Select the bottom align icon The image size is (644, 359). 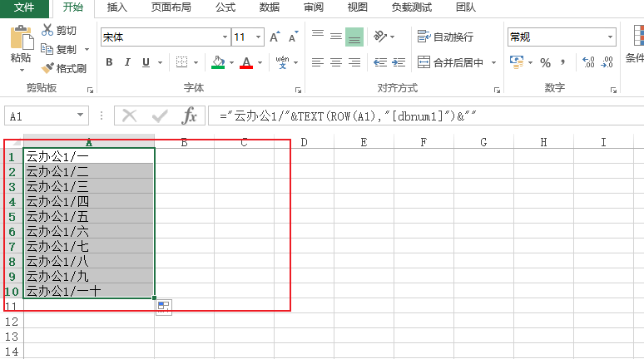354,37
